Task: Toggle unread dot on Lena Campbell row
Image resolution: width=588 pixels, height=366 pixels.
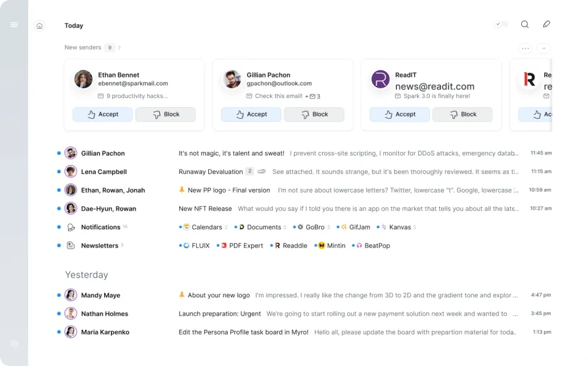Action: [x=59, y=172]
